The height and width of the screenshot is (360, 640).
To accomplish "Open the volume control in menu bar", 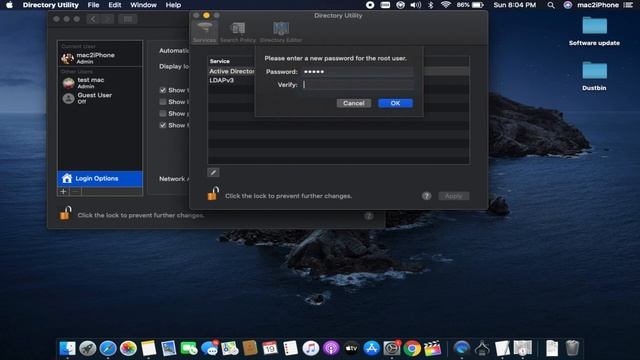I will pos(416,5).
